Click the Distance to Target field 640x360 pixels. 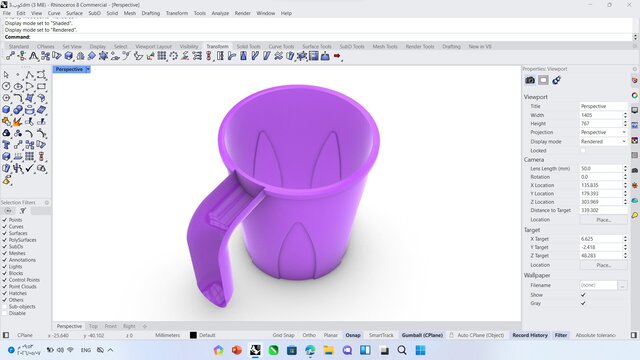pos(603,210)
